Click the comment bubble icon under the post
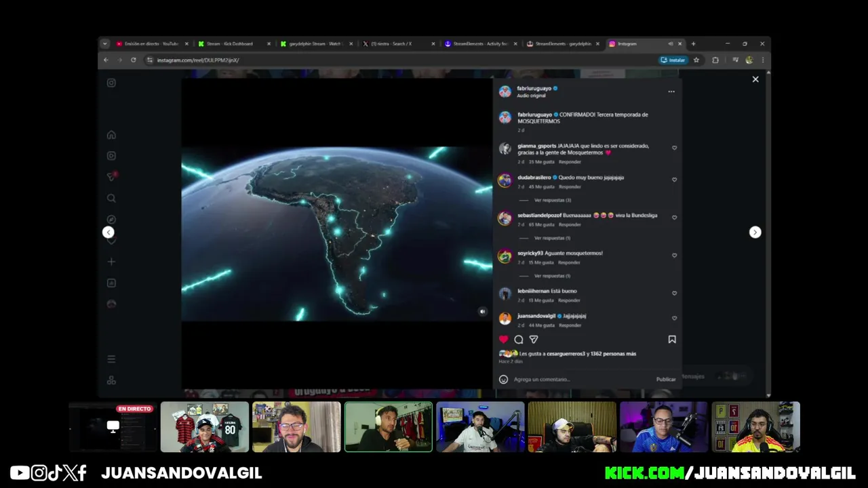Image resolution: width=868 pixels, height=488 pixels. [519, 340]
